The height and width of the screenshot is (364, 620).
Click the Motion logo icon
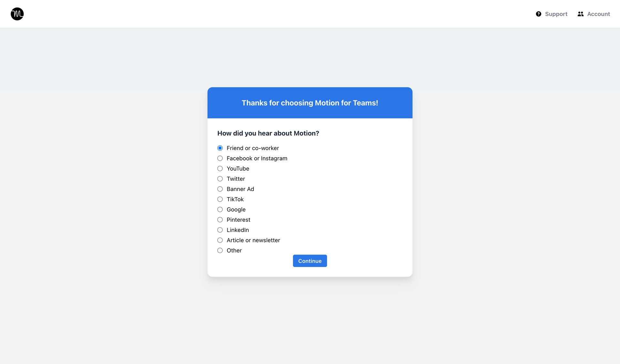[x=17, y=14]
